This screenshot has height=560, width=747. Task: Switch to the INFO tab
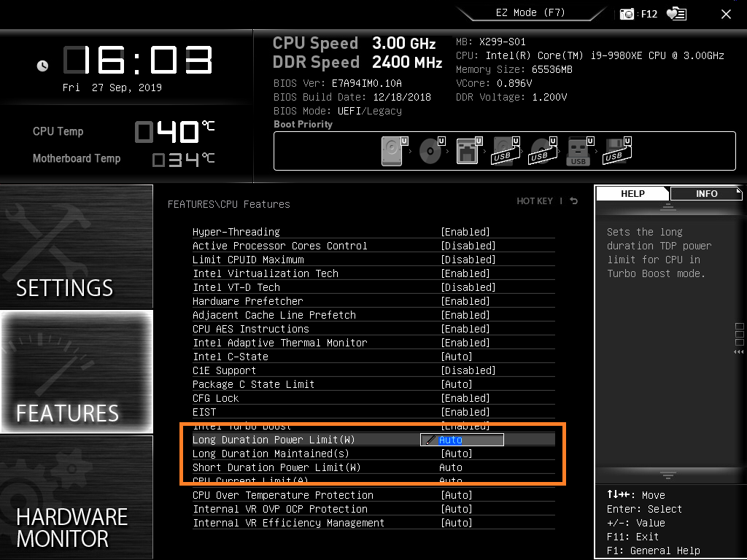[706, 194]
